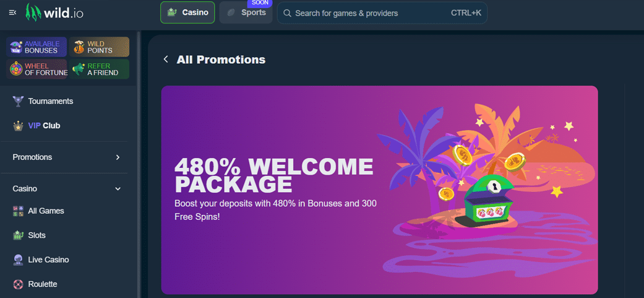The width and height of the screenshot is (644, 298).
Task: Open the Refer a Friend tile
Action: (99, 69)
